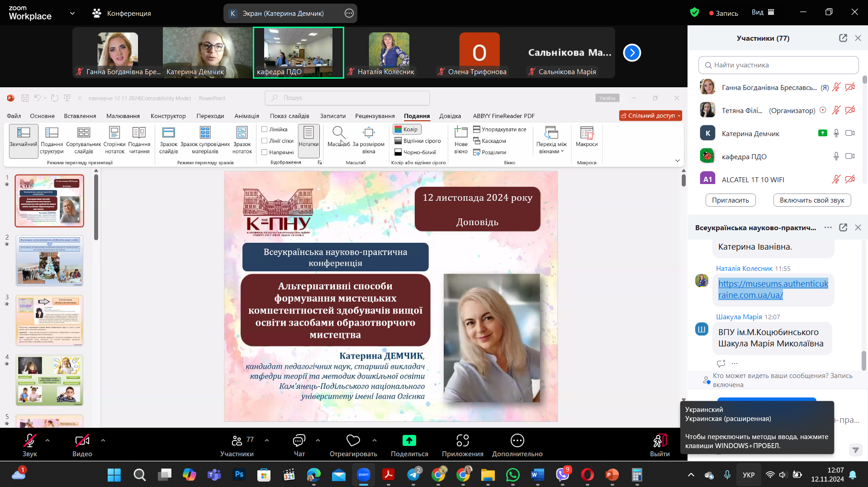Image resolution: width=868 pixels, height=487 pixels.
Task: Click the More options icon (Дополнительно)
Action: 517,440
